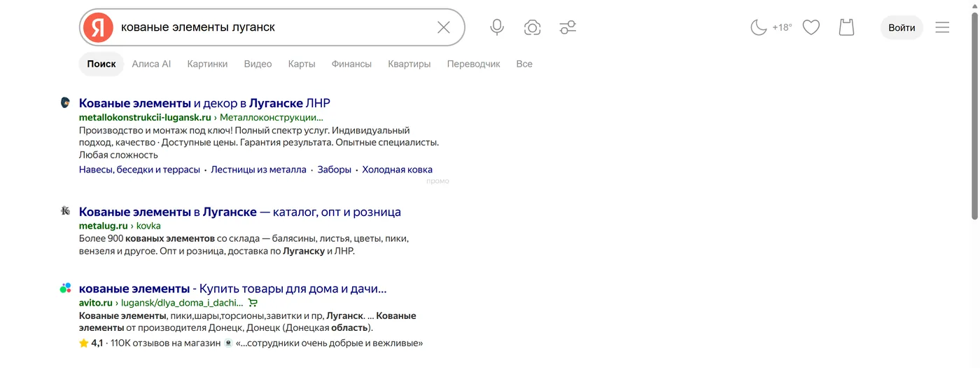Open sitelink 'Лестницы из металла'
The width and height of the screenshot is (980, 368).
pos(258,170)
